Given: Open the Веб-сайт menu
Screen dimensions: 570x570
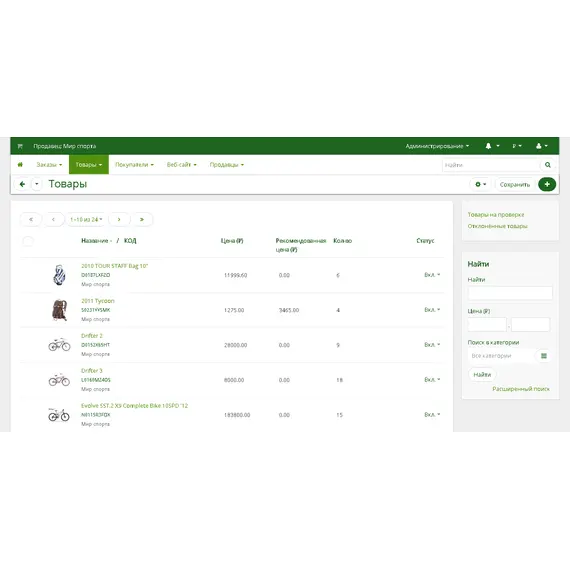Looking at the screenshot, I should click(x=181, y=165).
